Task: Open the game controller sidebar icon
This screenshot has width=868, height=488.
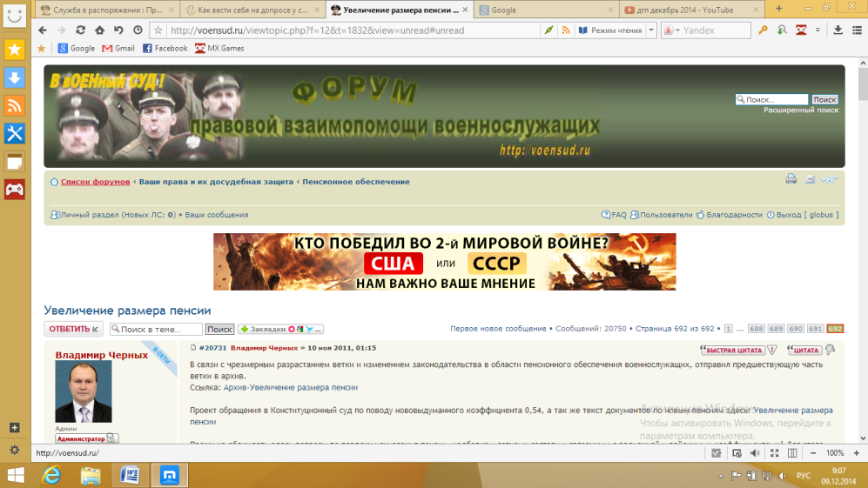Action: point(14,189)
